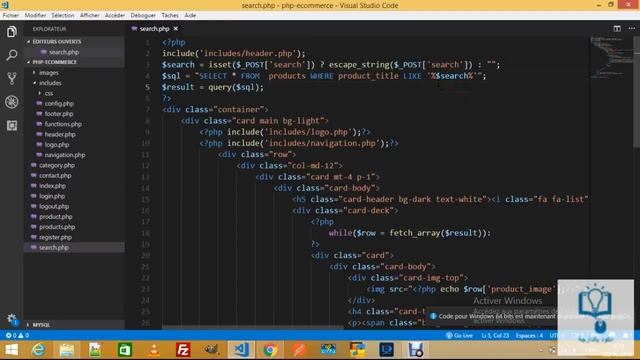The width and height of the screenshot is (640, 360).
Task: Open logout.php in the explorer
Action: click(x=54, y=207)
